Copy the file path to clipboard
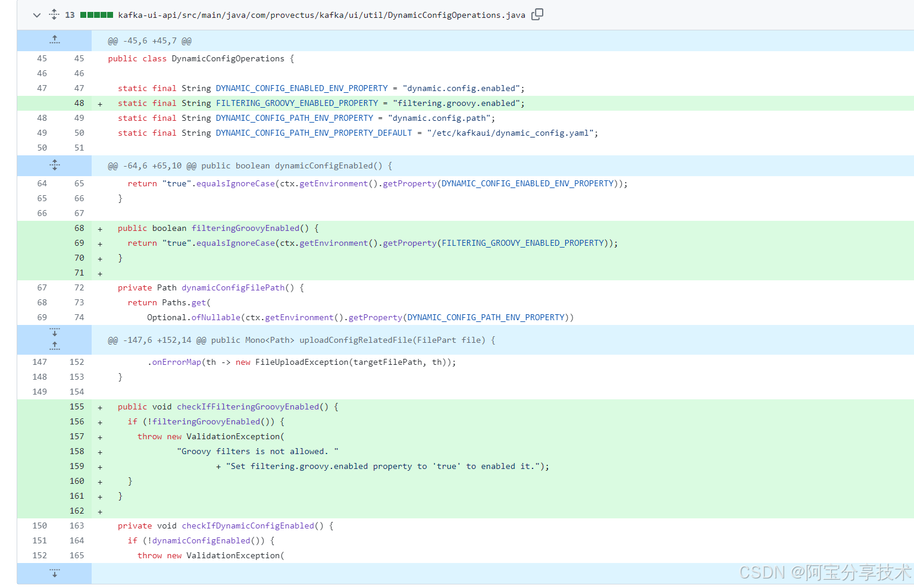This screenshot has height=588, width=914. 537,14
